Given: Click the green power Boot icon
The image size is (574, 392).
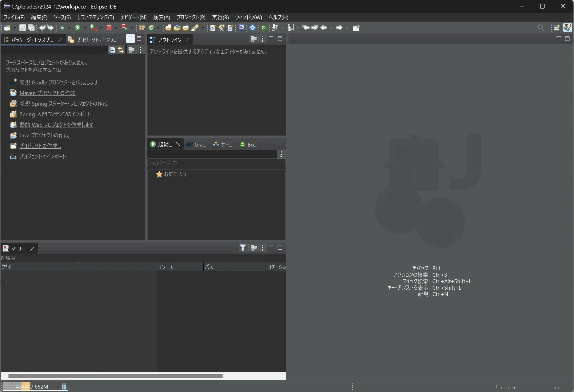Looking at the screenshot, I should (264, 28).
